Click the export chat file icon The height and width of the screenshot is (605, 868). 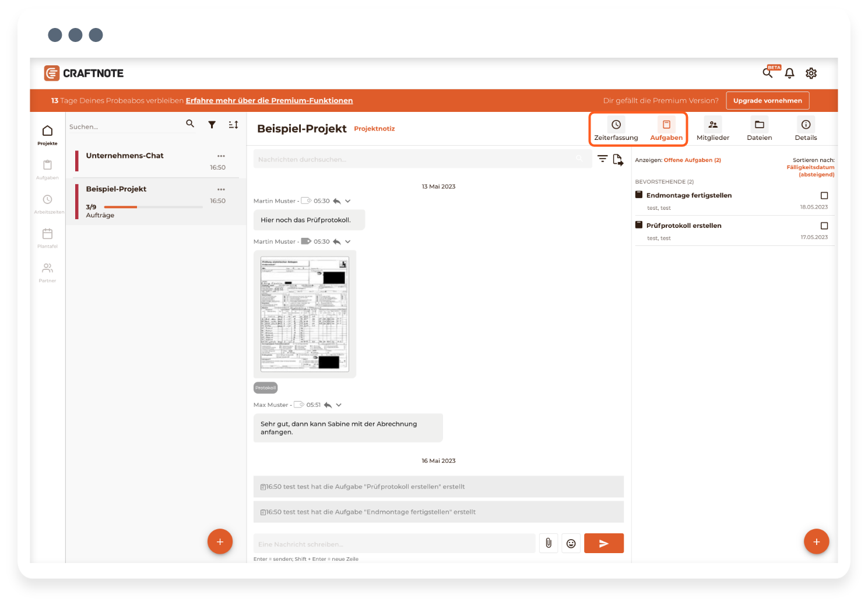click(618, 159)
